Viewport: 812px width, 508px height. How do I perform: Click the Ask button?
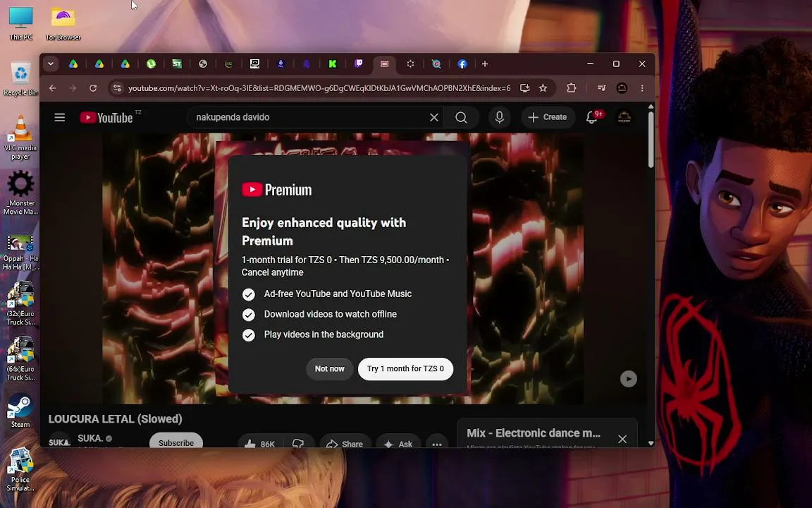pyautogui.click(x=398, y=444)
